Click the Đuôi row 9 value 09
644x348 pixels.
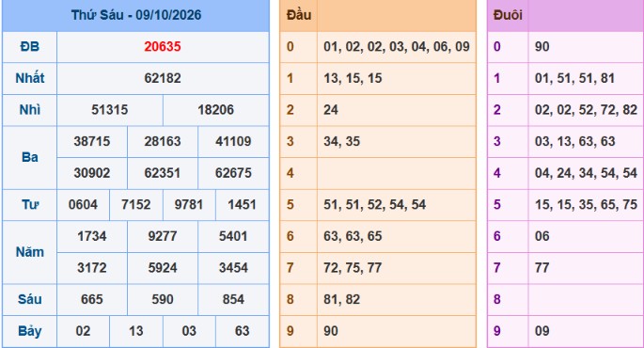pyautogui.click(x=542, y=331)
